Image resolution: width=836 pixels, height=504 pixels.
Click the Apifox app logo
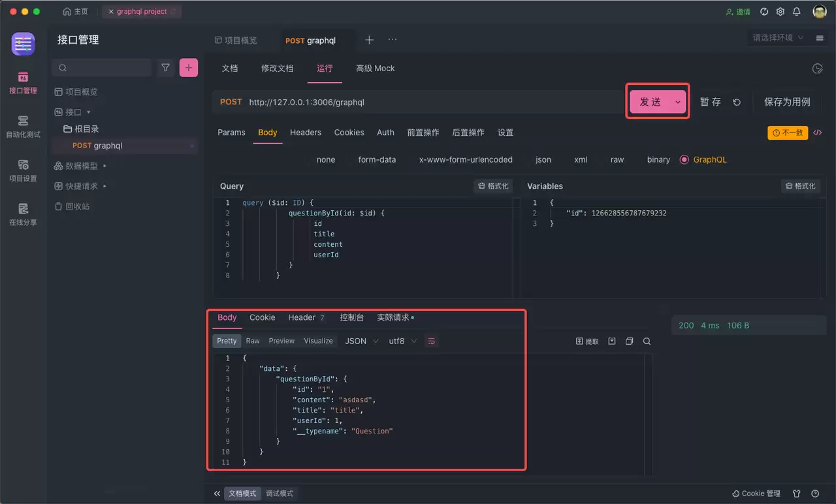coord(23,44)
